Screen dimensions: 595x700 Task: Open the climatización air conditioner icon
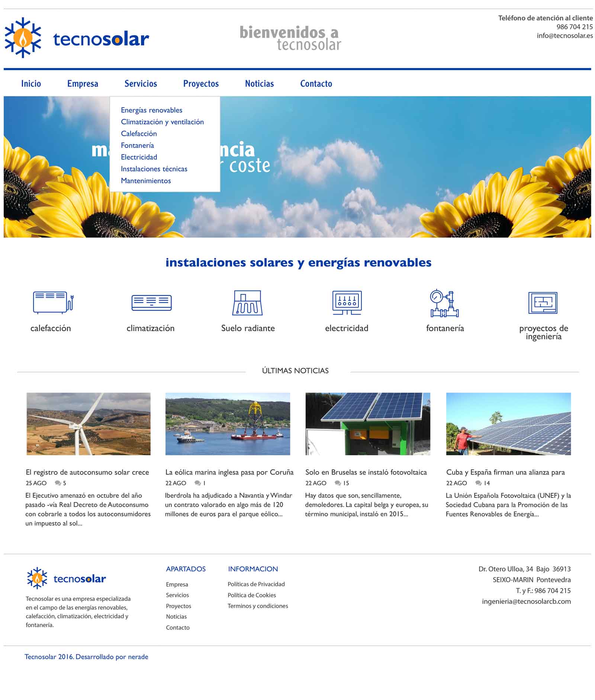tap(151, 302)
